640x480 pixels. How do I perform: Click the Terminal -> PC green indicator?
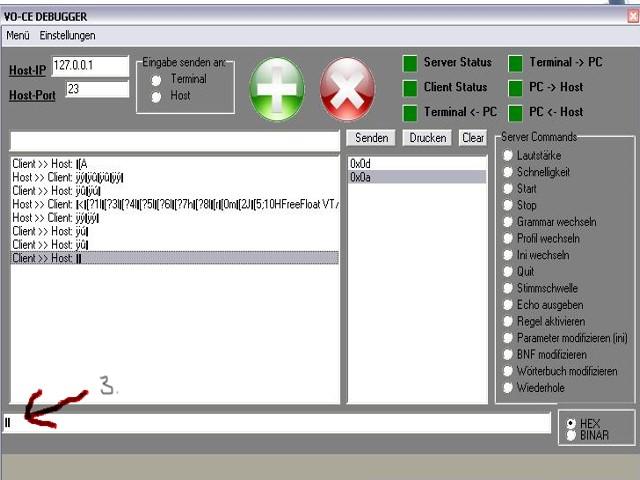[x=515, y=63]
